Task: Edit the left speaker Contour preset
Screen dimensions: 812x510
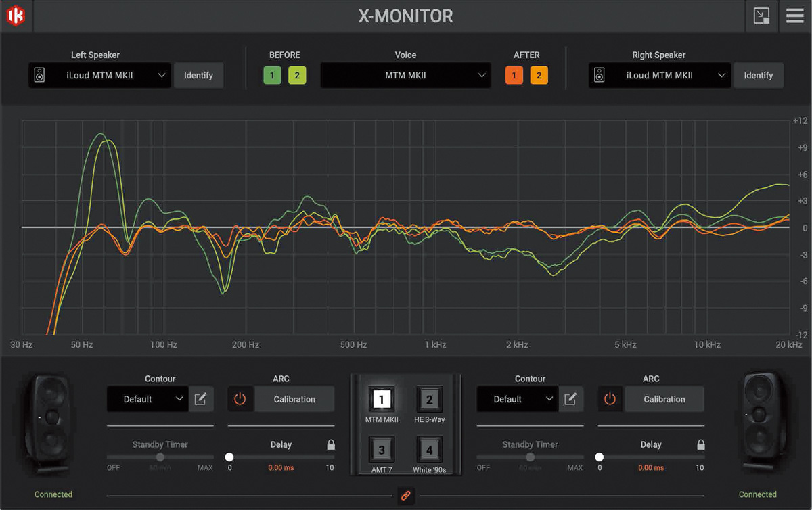Action: click(201, 399)
